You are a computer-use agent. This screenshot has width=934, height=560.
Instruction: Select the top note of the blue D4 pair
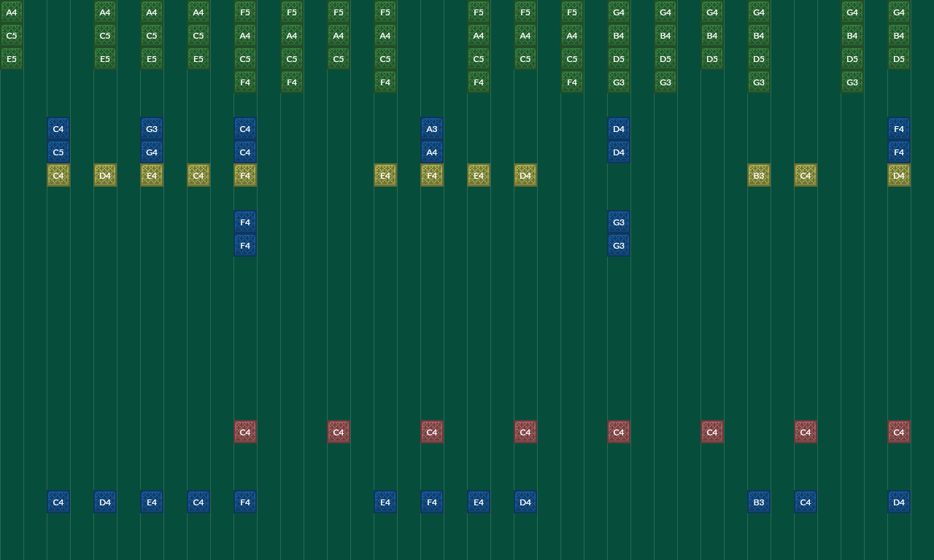(x=619, y=129)
